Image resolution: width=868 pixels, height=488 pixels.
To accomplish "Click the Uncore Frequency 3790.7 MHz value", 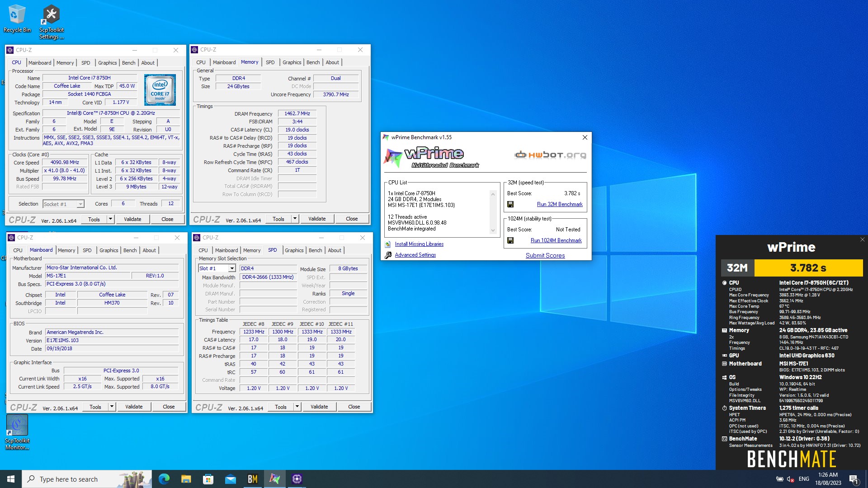I will [x=336, y=94].
